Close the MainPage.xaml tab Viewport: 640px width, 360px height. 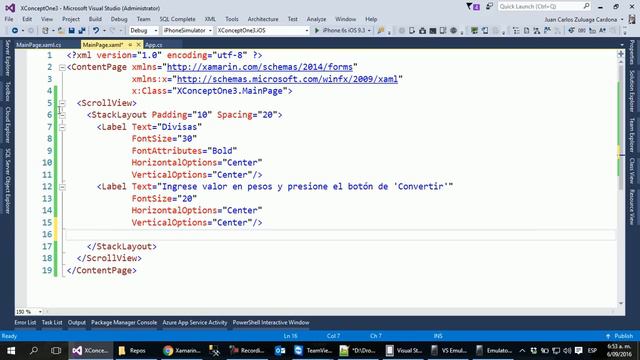coord(138,44)
